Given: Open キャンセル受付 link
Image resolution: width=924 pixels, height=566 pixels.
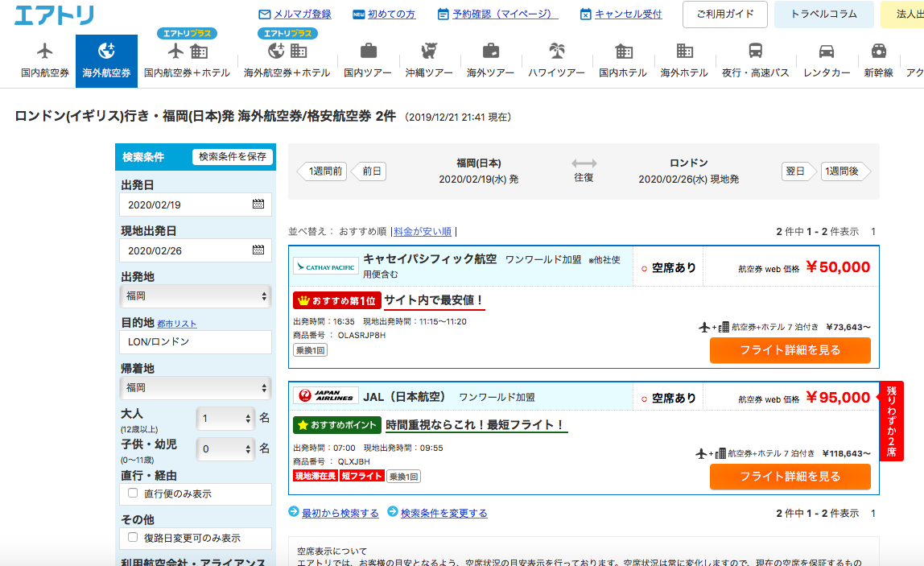Looking at the screenshot, I should click(x=628, y=14).
